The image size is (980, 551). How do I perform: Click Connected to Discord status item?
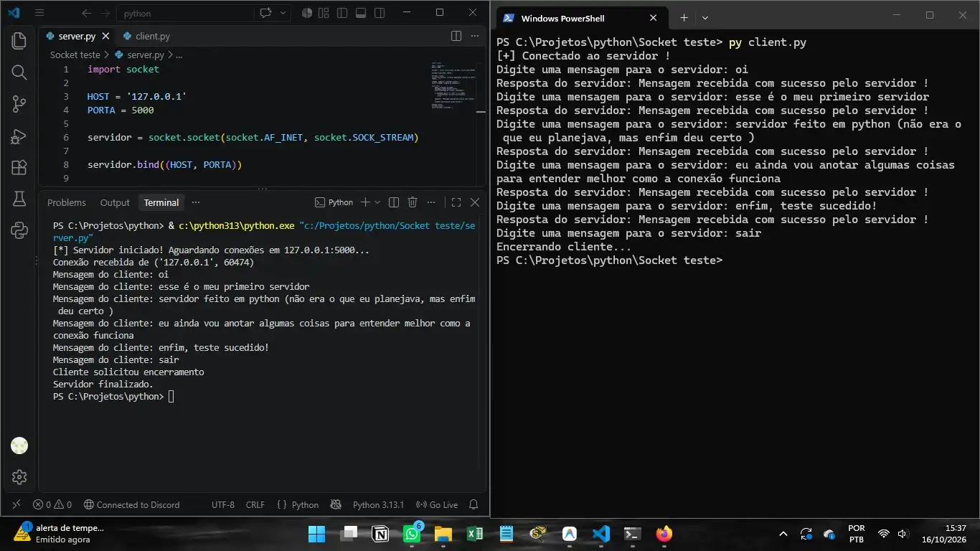[132, 504]
